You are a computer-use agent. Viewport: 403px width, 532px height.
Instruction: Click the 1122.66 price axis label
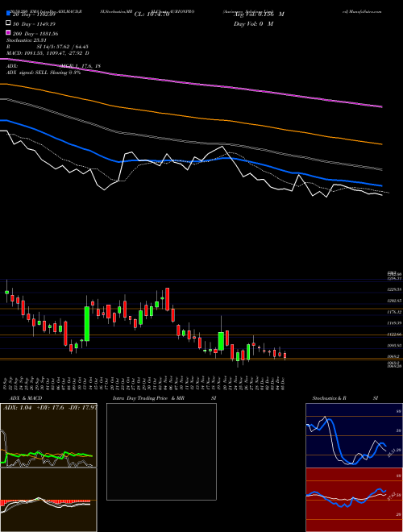395,335
